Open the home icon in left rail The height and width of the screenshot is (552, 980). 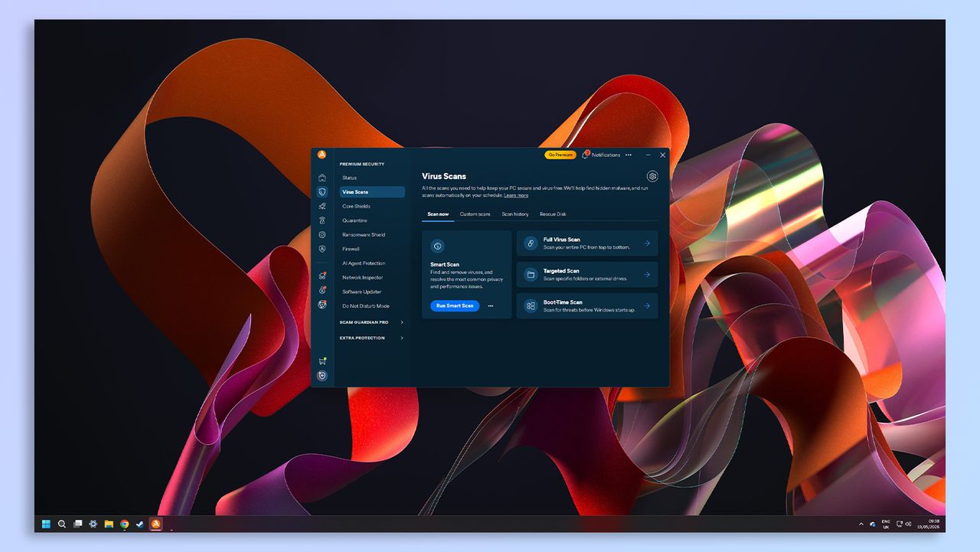[322, 178]
